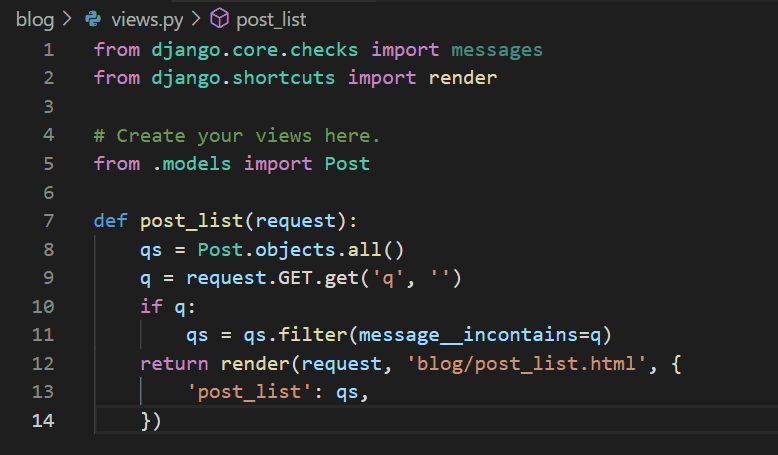Viewport: 778px width, 455px height.
Task: Open post_list symbol breadcrumb item
Action: click(271, 20)
